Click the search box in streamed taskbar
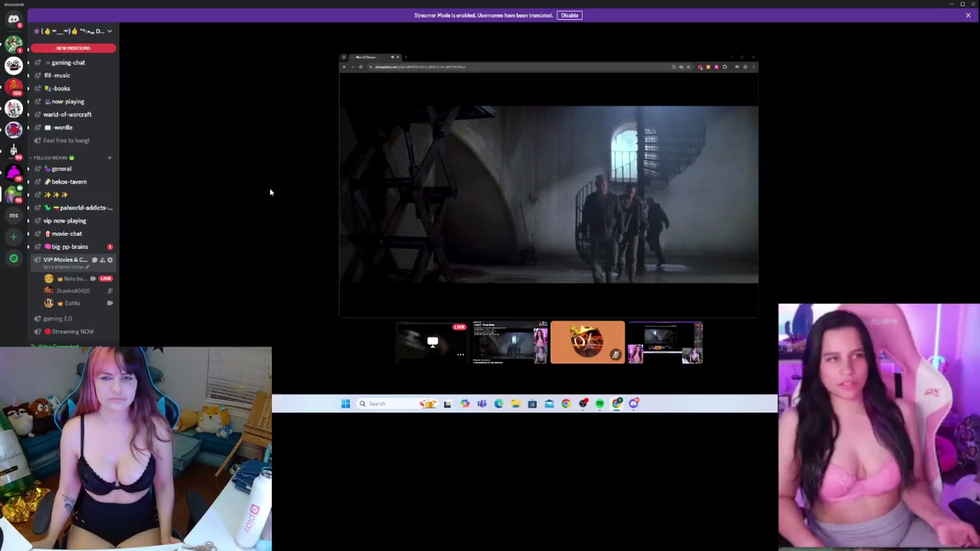 (x=397, y=404)
